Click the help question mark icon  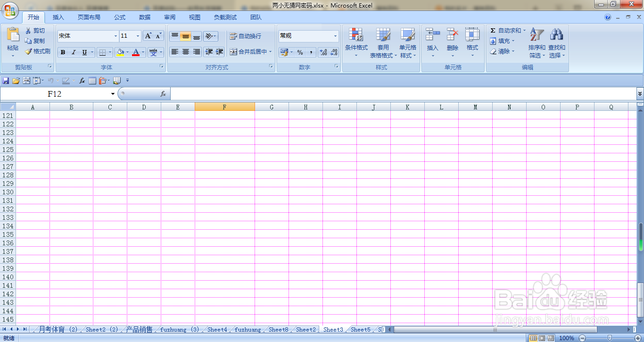point(608,17)
